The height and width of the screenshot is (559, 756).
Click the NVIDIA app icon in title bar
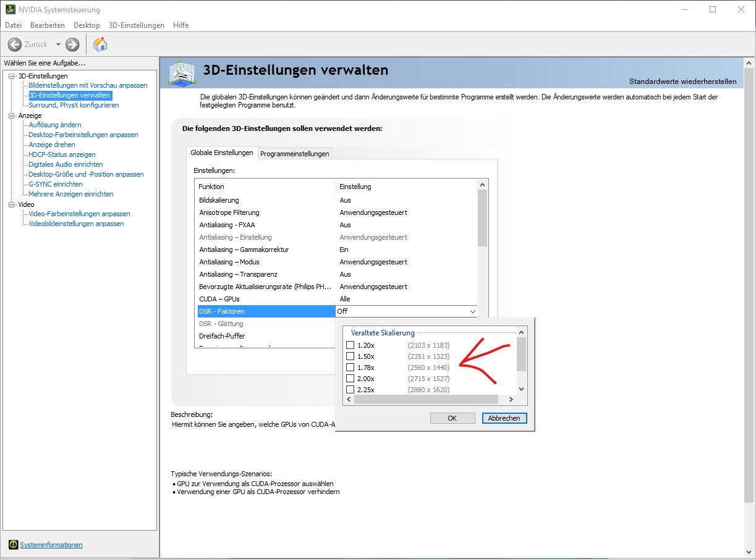[11, 10]
